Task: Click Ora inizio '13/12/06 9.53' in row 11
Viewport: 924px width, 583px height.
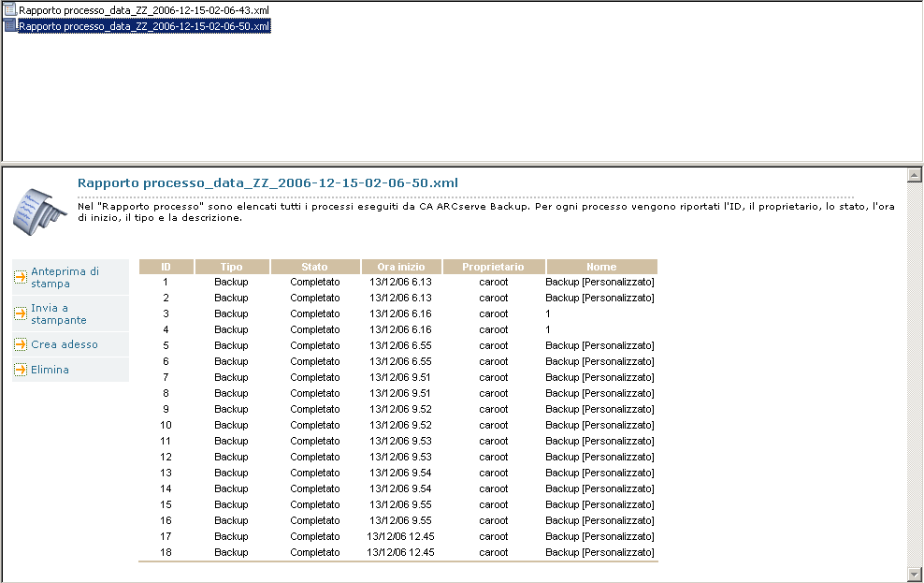Action: [400, 442]
